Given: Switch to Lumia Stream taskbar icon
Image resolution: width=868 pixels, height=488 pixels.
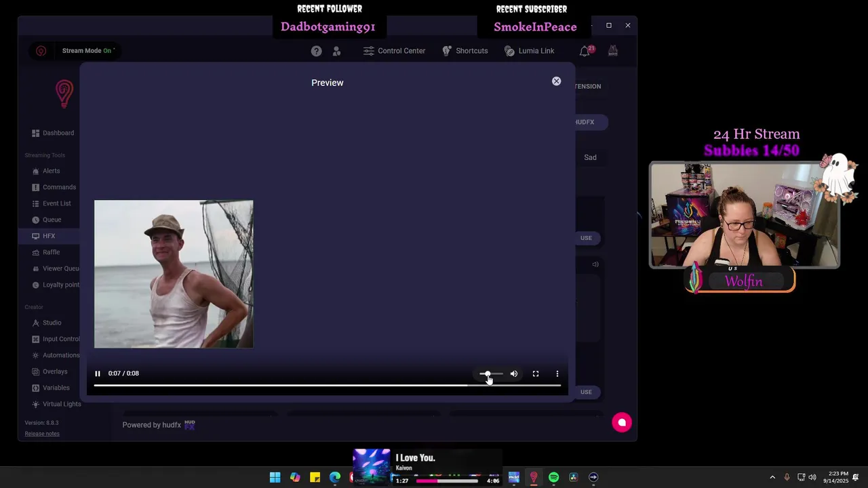Looking at the screenshot, I should [534, 477].
